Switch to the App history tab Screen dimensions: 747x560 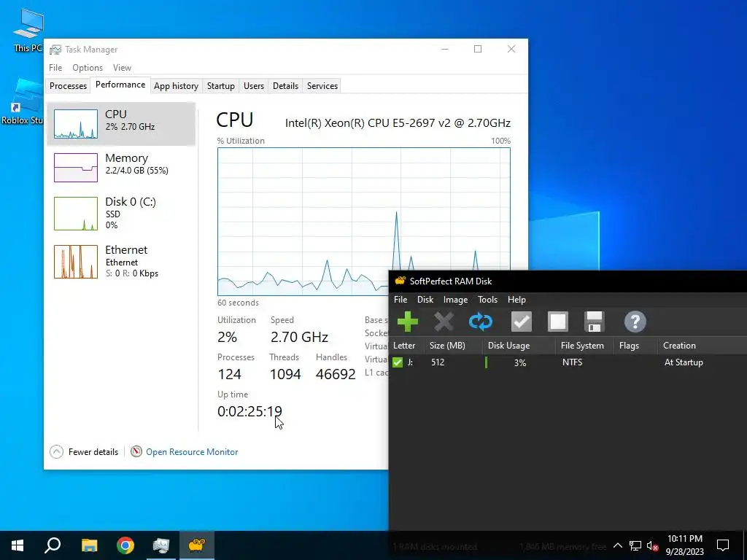pyautogui.click(x=176, y=86)
